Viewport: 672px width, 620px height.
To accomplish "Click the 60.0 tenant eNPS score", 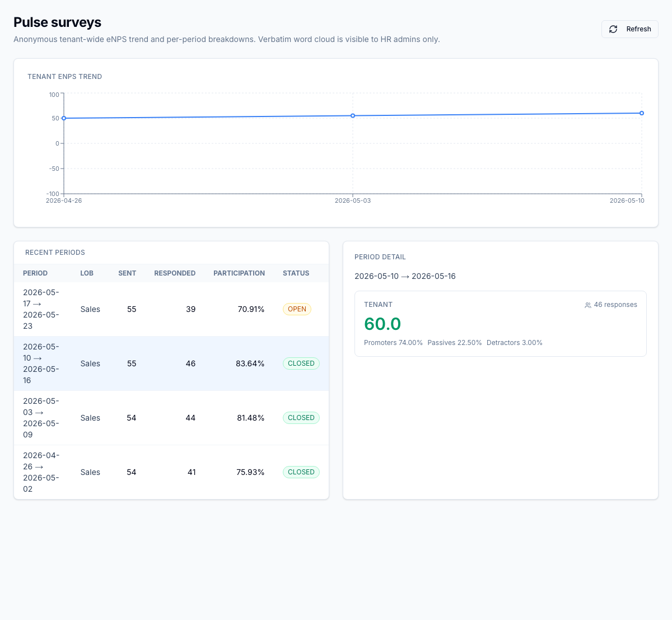I will point(382,324).
